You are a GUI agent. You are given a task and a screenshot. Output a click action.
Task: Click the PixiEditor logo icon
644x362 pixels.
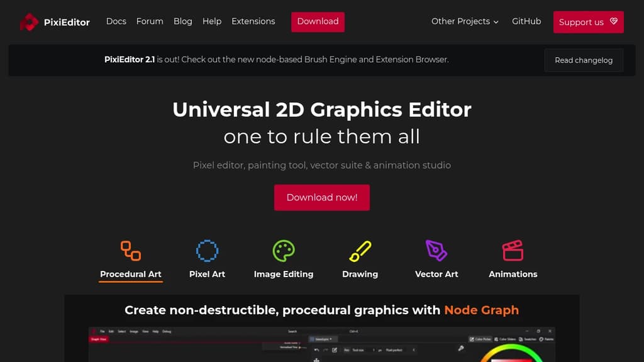pos(29,22)
